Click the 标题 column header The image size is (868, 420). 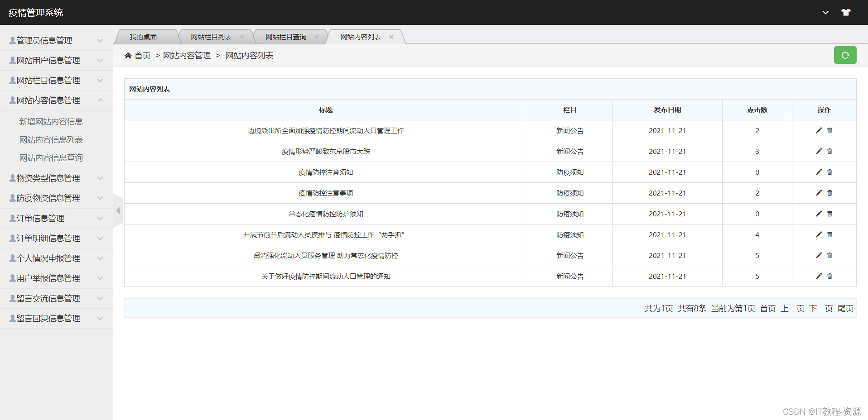(326, 110)
